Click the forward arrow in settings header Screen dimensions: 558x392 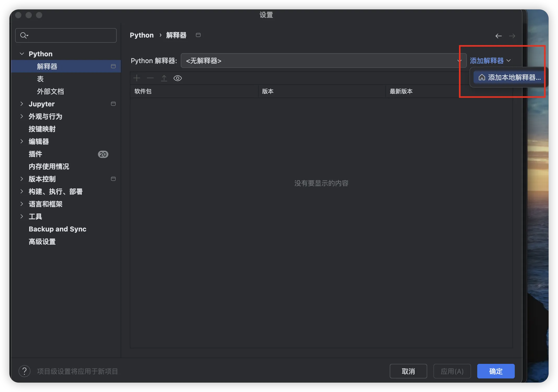point(512,36)
